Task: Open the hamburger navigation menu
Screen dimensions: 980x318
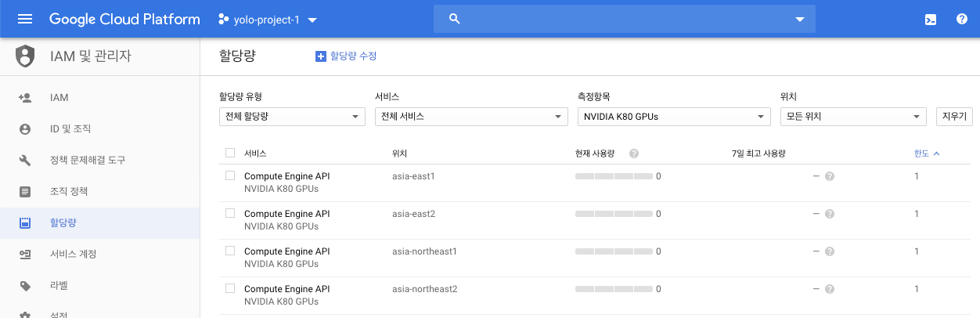Action: coord(25,19)
